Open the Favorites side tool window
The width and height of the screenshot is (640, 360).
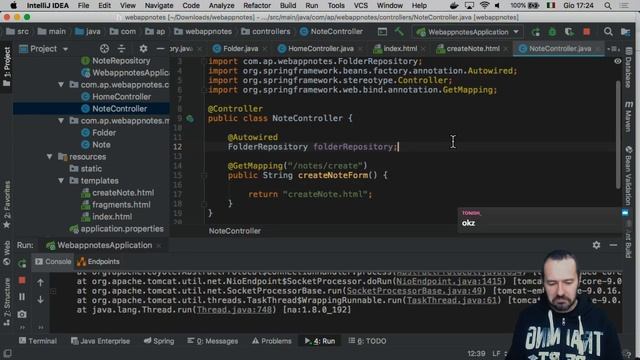(x=7, y=204)
